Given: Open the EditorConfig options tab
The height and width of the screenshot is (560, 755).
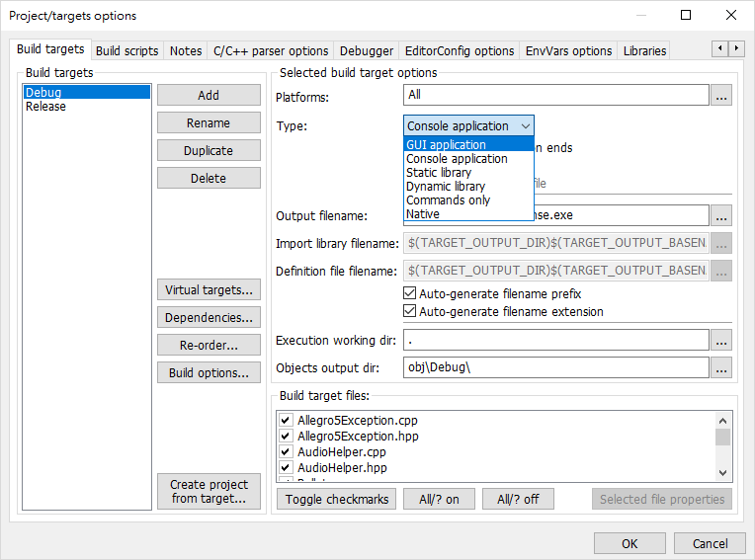Looking at the screenshot, I should click(460, 51).
